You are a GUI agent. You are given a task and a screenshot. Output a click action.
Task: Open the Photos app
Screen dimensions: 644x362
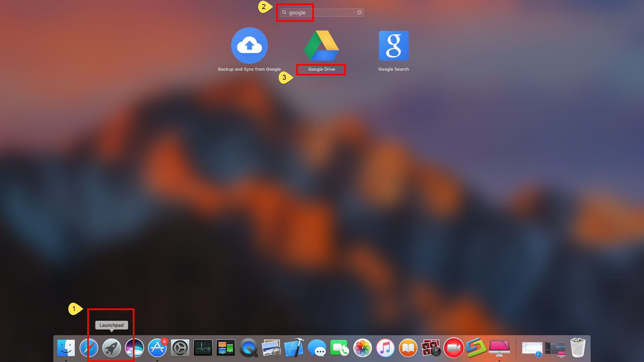[362, 348]
